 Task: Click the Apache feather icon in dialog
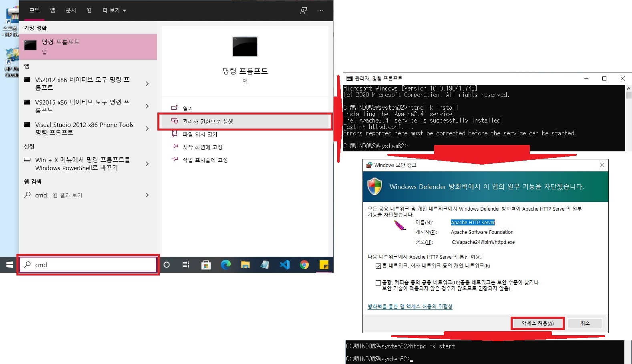[x=400, y=225]
